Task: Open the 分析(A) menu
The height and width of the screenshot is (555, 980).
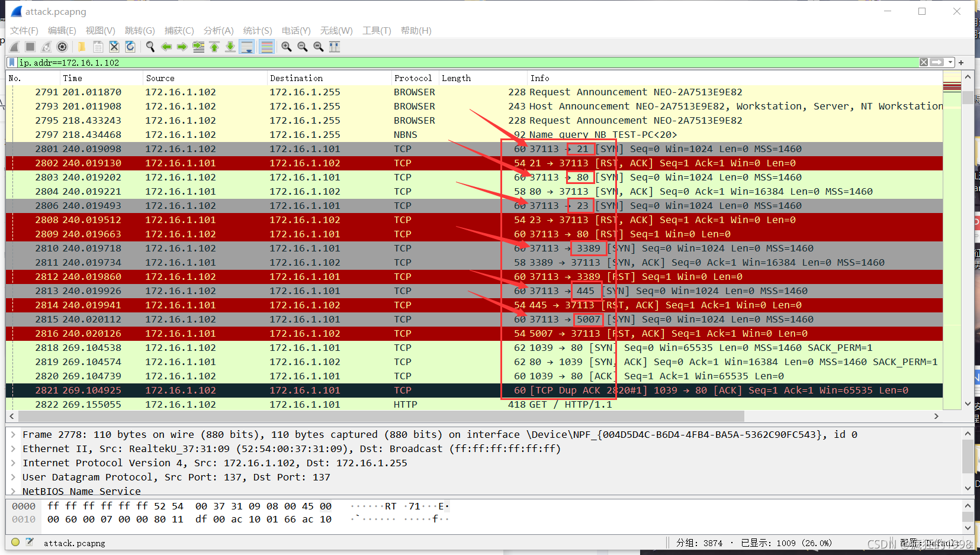Action: point(219,30)
